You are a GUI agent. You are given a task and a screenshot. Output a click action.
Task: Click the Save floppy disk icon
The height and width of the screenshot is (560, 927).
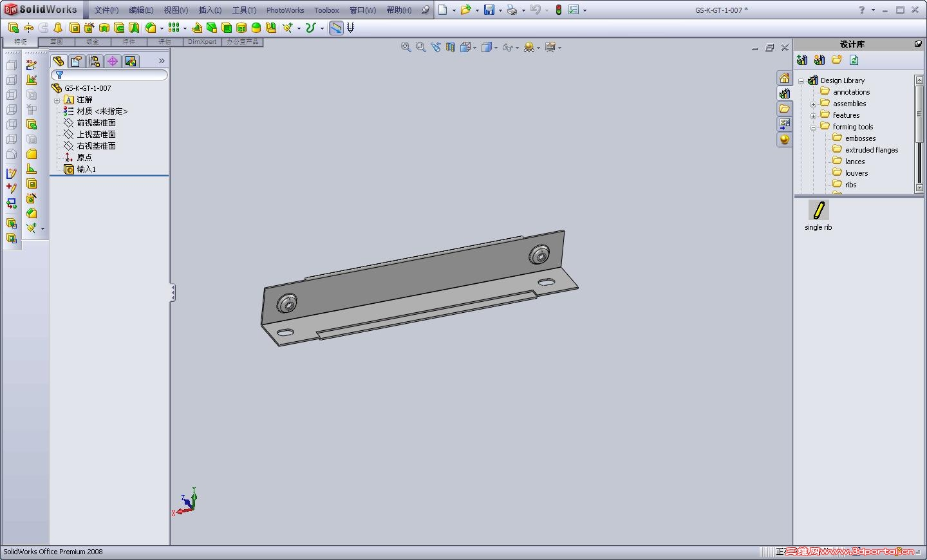pyautogui.click(x=489, y=10)
